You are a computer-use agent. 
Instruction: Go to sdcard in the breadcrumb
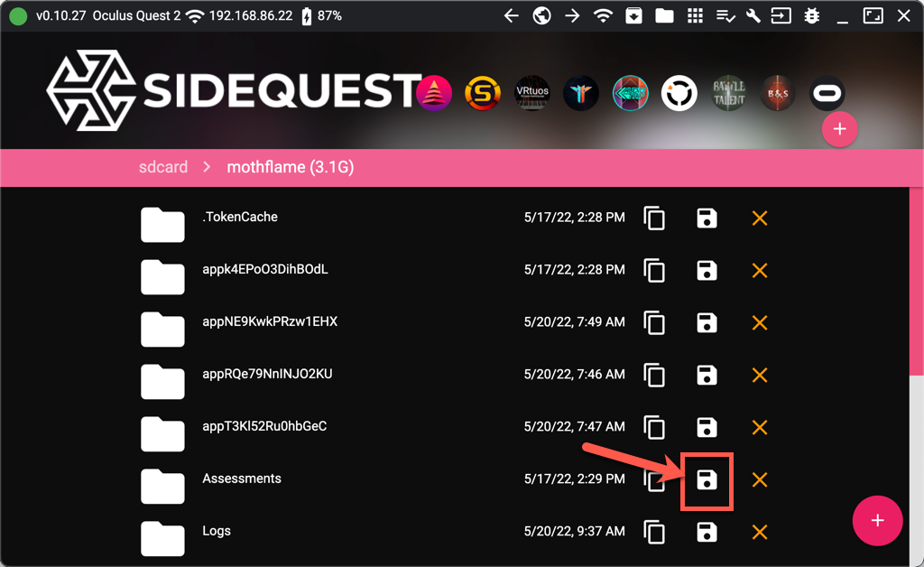(163, 167)
